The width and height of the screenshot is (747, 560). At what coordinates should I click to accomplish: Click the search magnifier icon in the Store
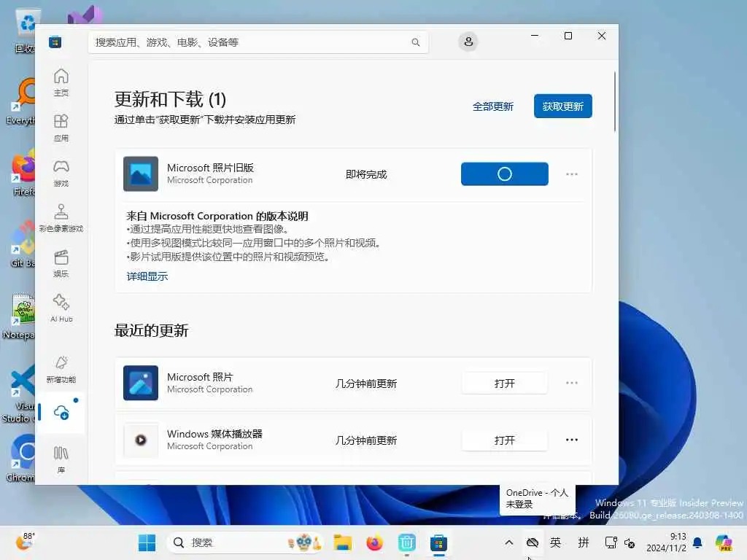pyautogui.click(x=415, y=42)
